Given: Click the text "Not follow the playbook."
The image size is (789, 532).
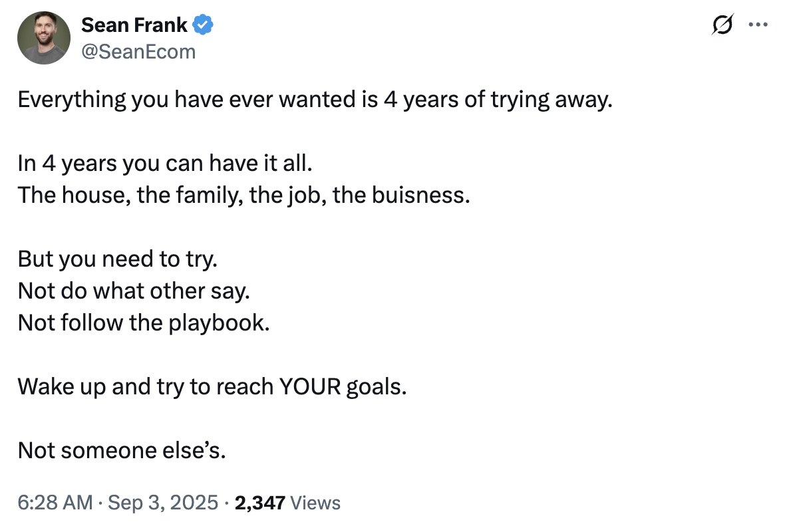Looking at the screenshot, I should (144, 323).
